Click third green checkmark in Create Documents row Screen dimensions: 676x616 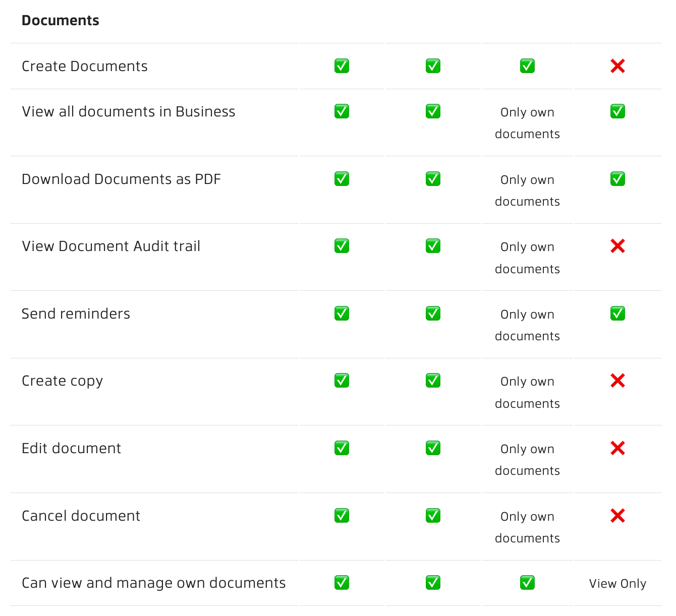tap(527, 66)
